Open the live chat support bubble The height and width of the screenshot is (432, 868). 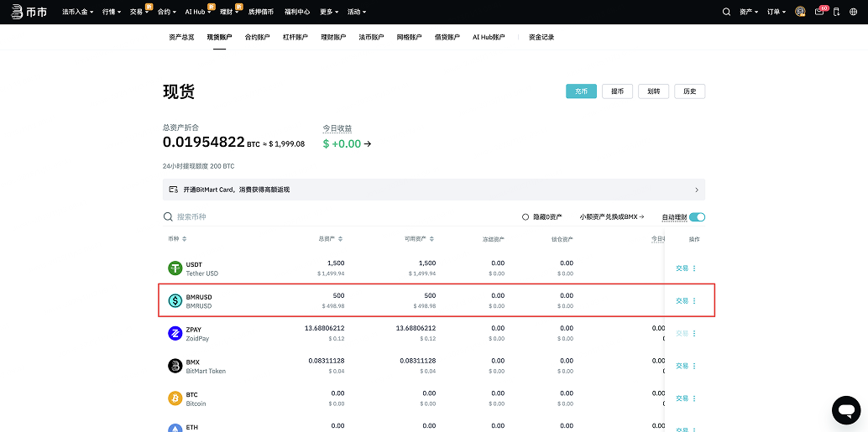pos(845,410)
